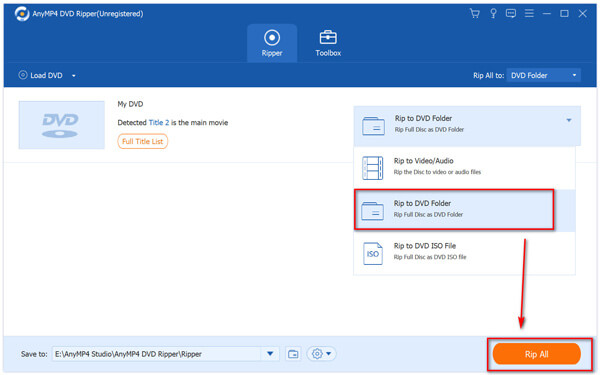Select Rip to DVD ISO File option

click(464, 253)
